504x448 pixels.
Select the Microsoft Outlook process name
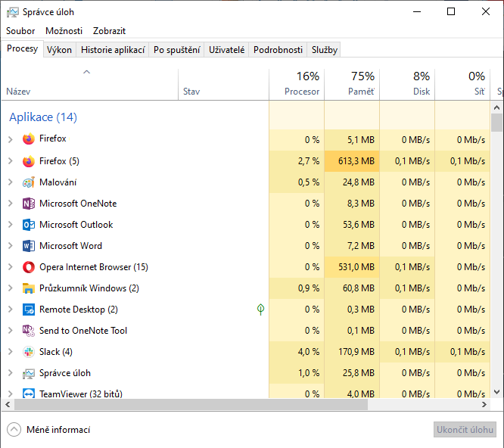(76, 225)
